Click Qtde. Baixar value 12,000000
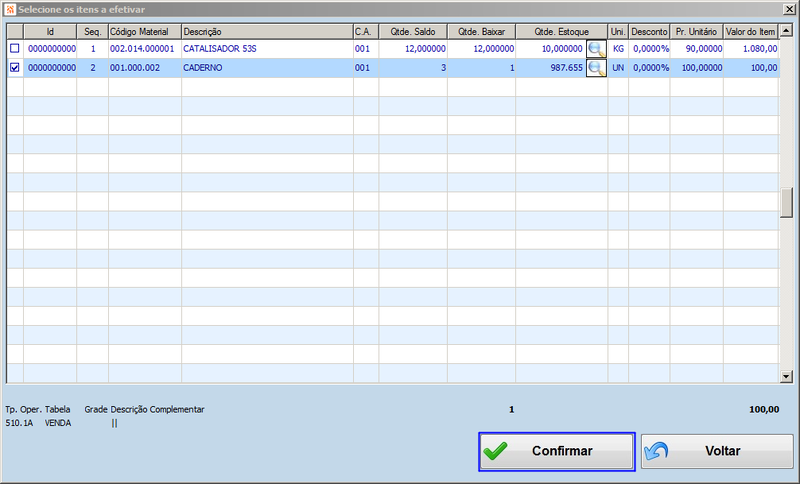800x484 pixels. tap(482, 49)
